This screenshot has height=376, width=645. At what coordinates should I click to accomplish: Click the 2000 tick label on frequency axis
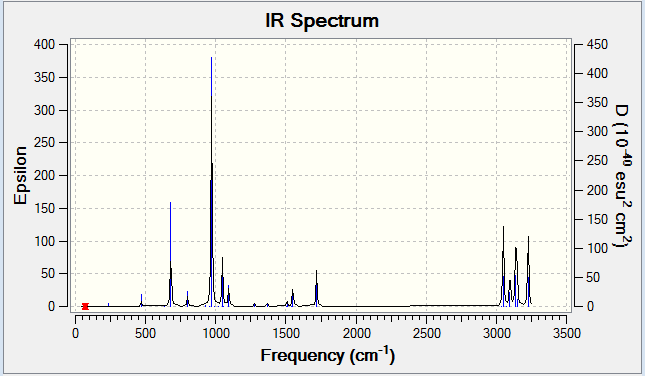pos(356,333)
